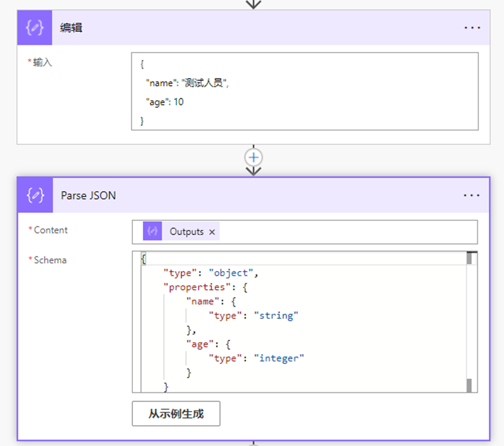Image resolution: width=504 pixels, height=446 pixels.
Task: Click the 编辑 action's purple operation icon
Action: [34, 27]
